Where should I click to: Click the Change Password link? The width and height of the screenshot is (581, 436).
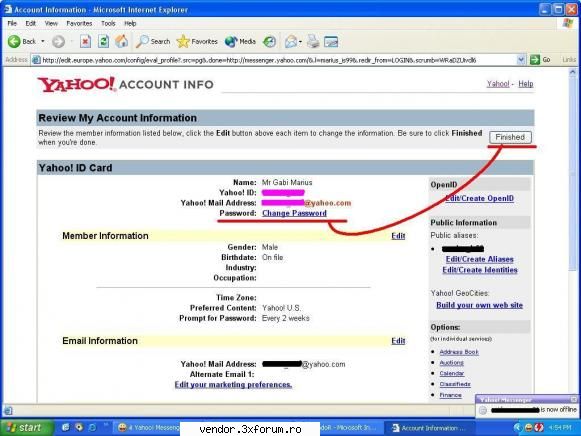coord(294,213)
